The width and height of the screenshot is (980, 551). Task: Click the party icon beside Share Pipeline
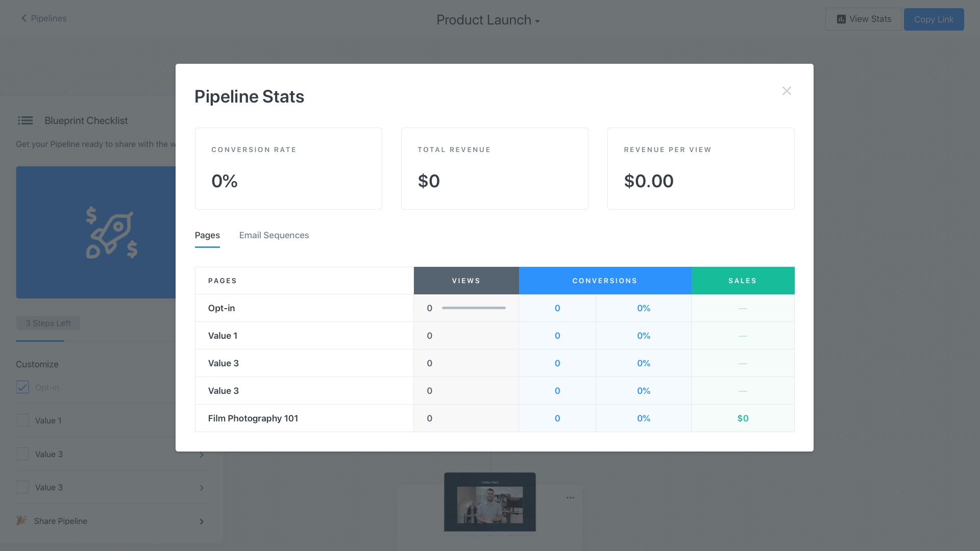click(x=21, y=520)
